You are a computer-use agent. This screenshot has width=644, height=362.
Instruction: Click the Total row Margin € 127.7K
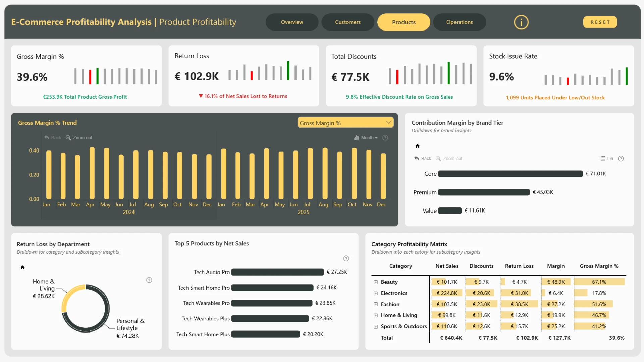point(559,338)
